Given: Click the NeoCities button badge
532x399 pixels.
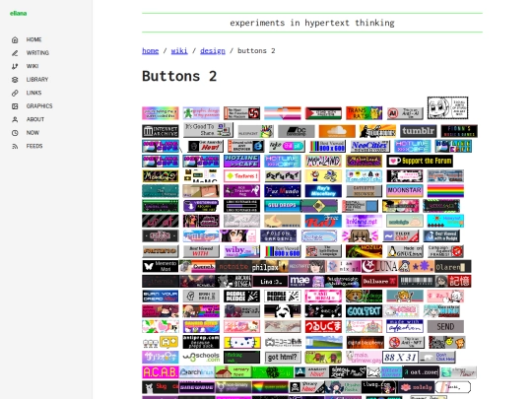Looking at the screenshot, I should point(369,146).
